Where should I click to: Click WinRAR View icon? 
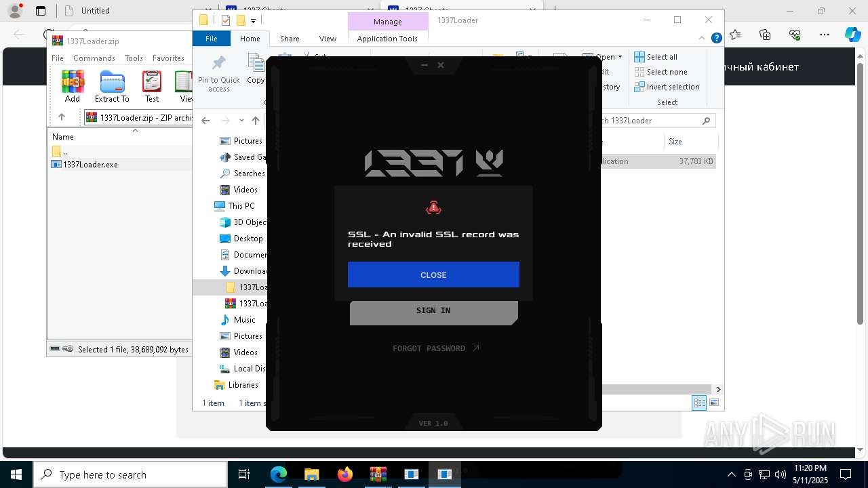[184, 87]
